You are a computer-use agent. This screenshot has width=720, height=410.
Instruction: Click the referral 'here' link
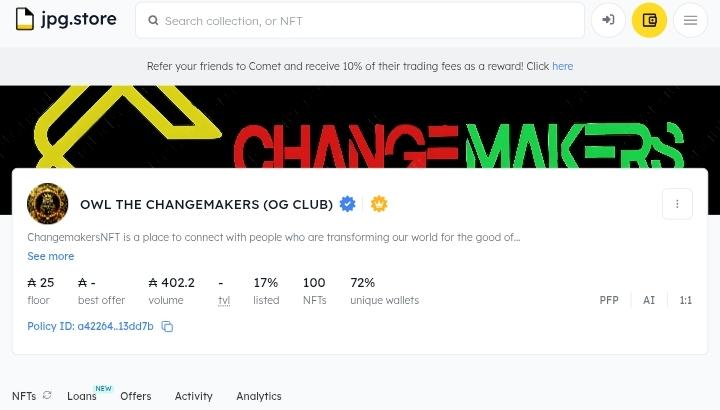(563, 66)
